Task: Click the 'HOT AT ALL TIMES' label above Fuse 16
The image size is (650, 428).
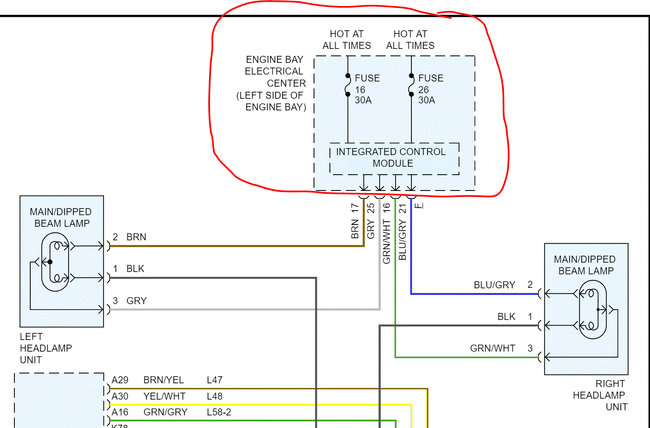Action: click(347, 39)
